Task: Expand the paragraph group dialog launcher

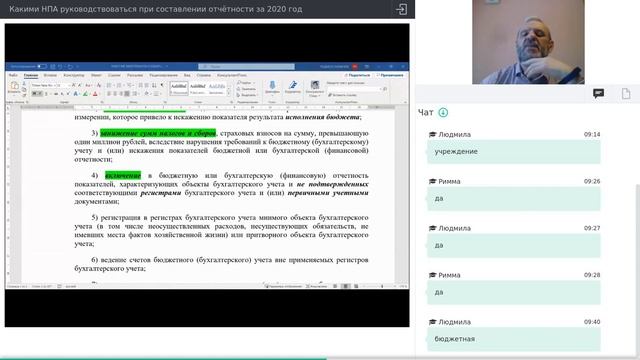Action: click(165, 102)
